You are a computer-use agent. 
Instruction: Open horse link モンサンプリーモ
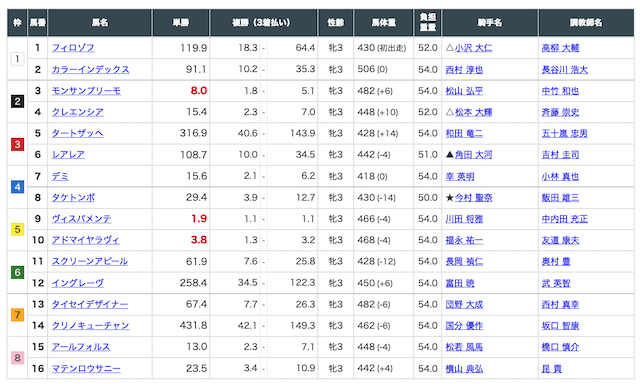[86, 91]
